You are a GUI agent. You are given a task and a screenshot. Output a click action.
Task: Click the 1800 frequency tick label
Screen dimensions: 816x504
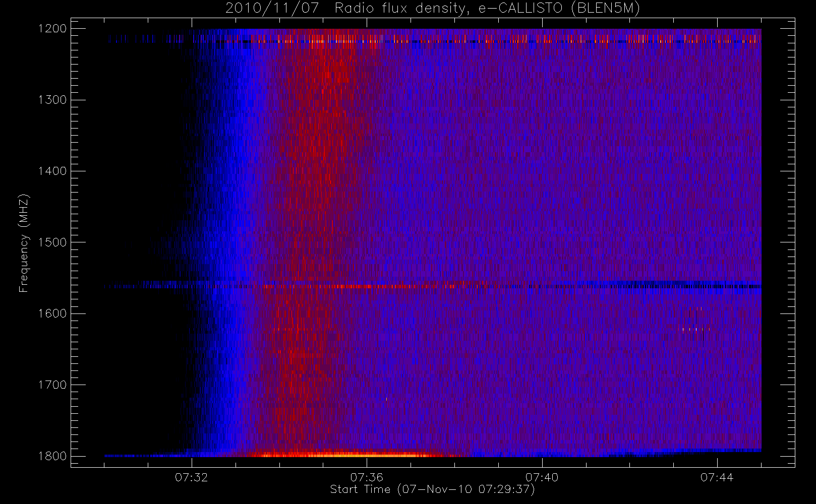pos(52,456)
